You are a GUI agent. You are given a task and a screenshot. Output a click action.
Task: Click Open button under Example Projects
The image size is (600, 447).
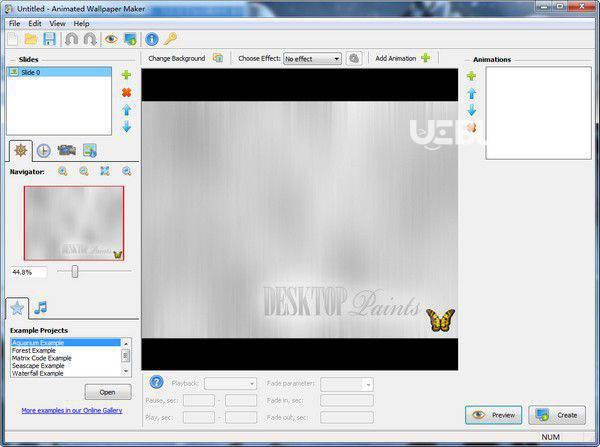tap(108, 392)
